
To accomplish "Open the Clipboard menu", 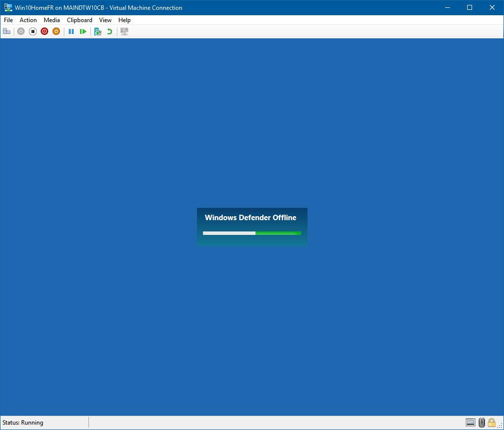I will click(x=80, y=20).
